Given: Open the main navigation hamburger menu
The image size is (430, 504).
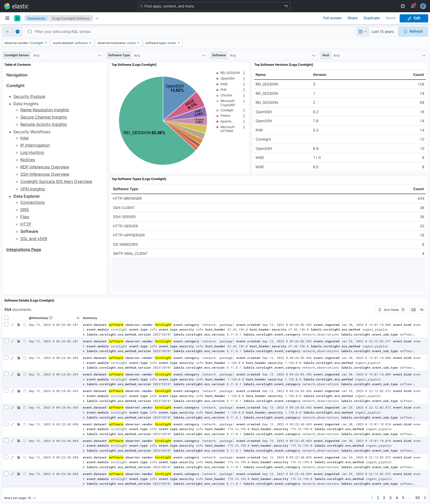Looking at the screenshot, I should tap(7, 18).
